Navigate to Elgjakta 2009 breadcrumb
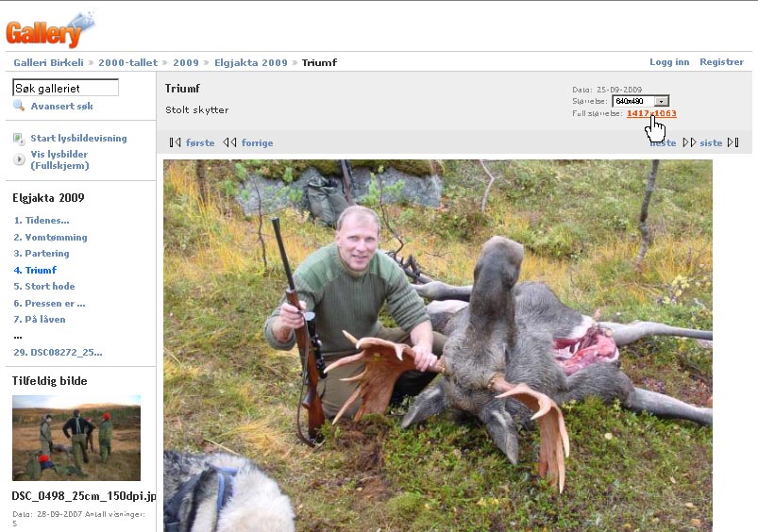This screenshot has width=758, height=532. tap(250, 62)
